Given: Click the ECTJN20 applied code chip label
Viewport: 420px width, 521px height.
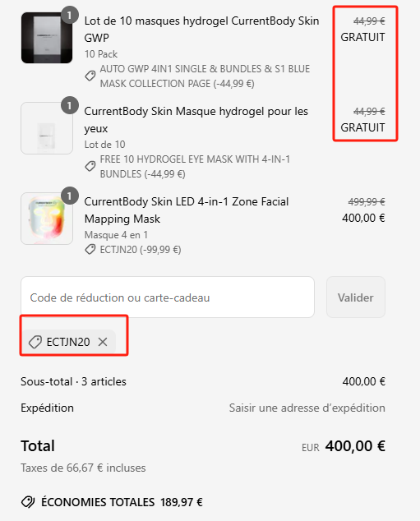Looking at the screenshot, I should 68,342.
